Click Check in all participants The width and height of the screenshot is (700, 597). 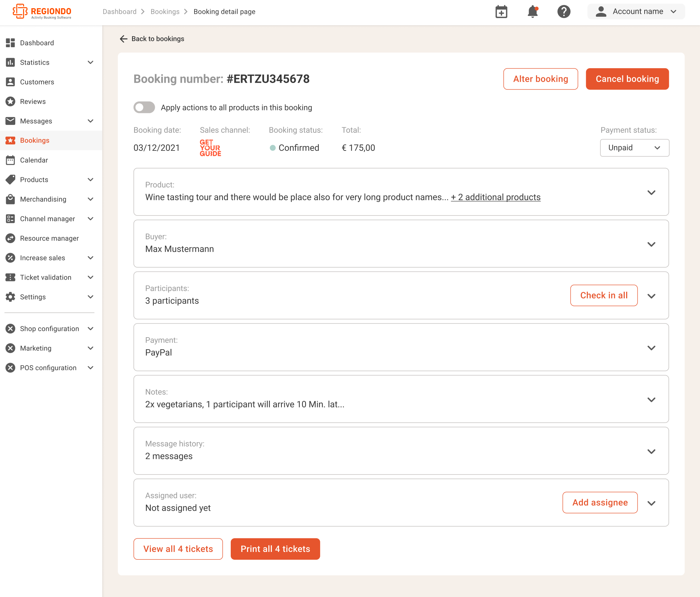604,295
